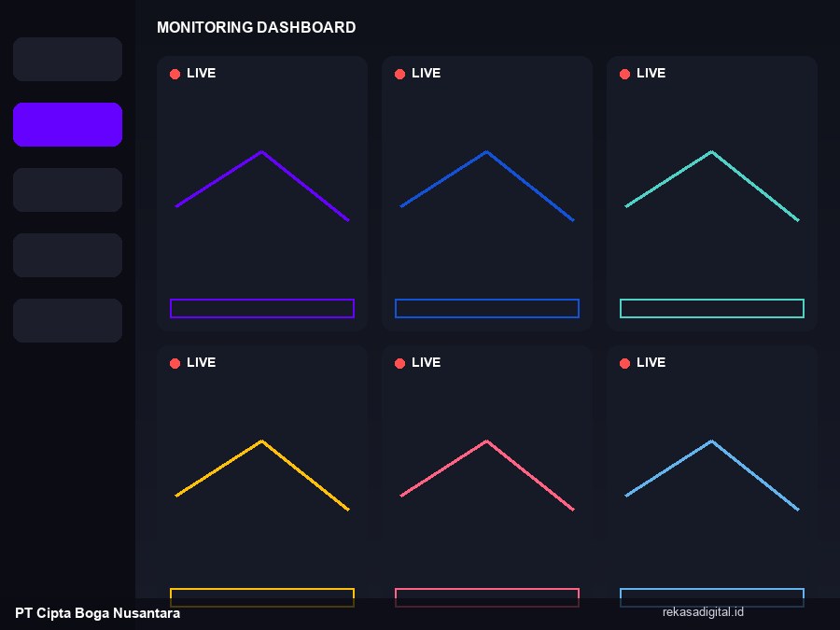The width and height of the screenshot is (840, 630).
Task: Open the first dark sidebar item at top
Action: tap(67, 59)
